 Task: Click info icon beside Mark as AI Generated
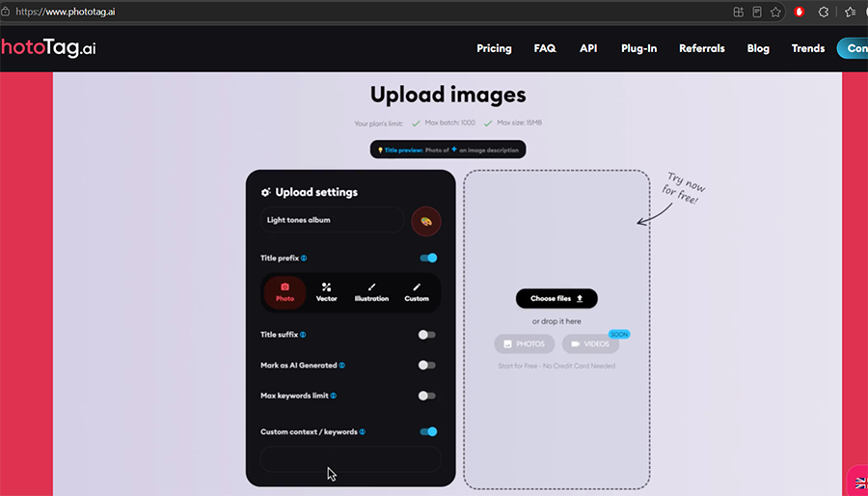(x=341, y=366)
